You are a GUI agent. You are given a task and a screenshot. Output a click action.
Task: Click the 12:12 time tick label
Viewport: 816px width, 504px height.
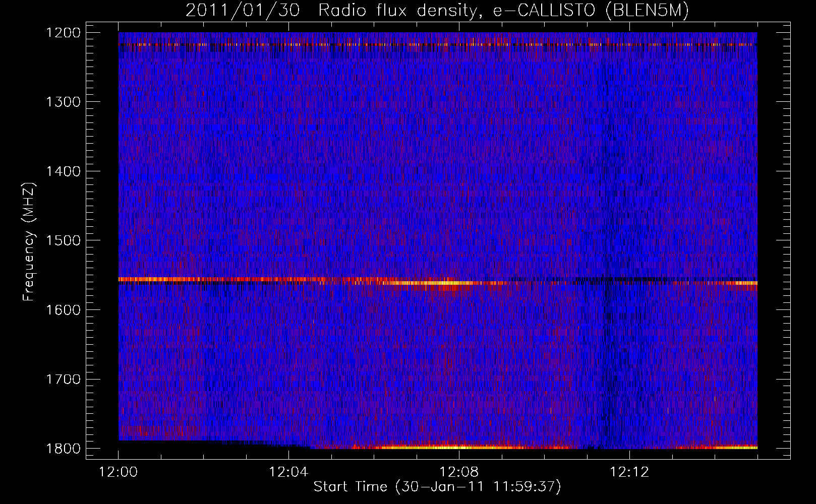click(x=629, y=472)
